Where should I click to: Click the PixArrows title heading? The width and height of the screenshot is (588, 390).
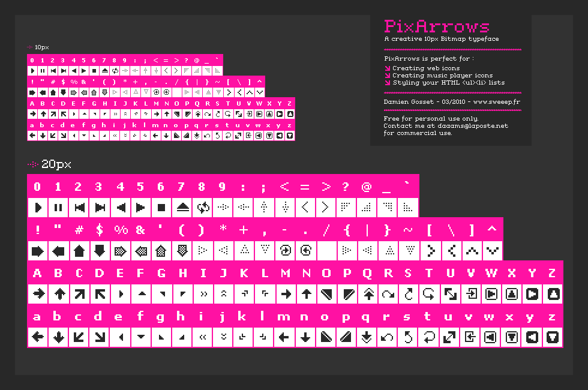[x=437, y=27]
